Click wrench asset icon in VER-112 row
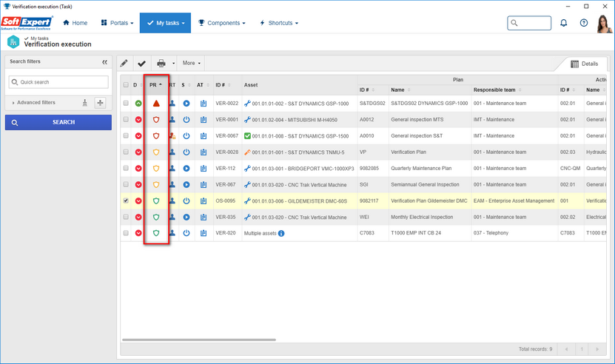Image resolution: width=615 pixels, height=364 pixels. click(x=247, y=169)
